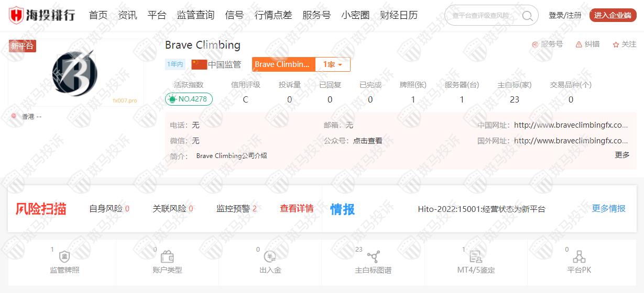The width and height of the screenshot is (644, 293).
Task: Open the 账户类型 wallet icon
Action: (x=167, y=257)
